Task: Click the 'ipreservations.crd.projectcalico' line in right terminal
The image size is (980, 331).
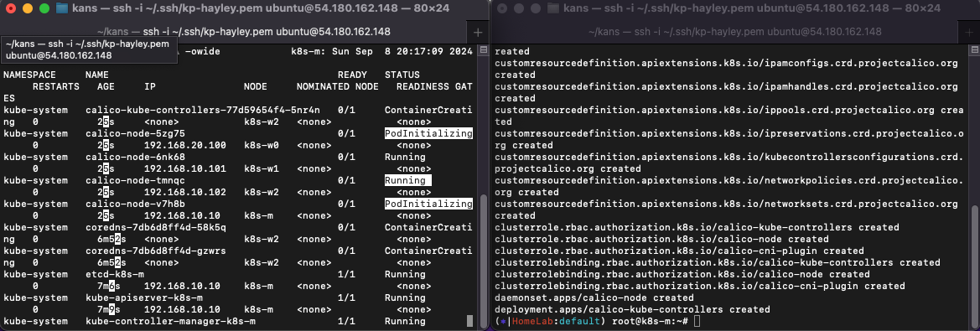Action: 729,133
